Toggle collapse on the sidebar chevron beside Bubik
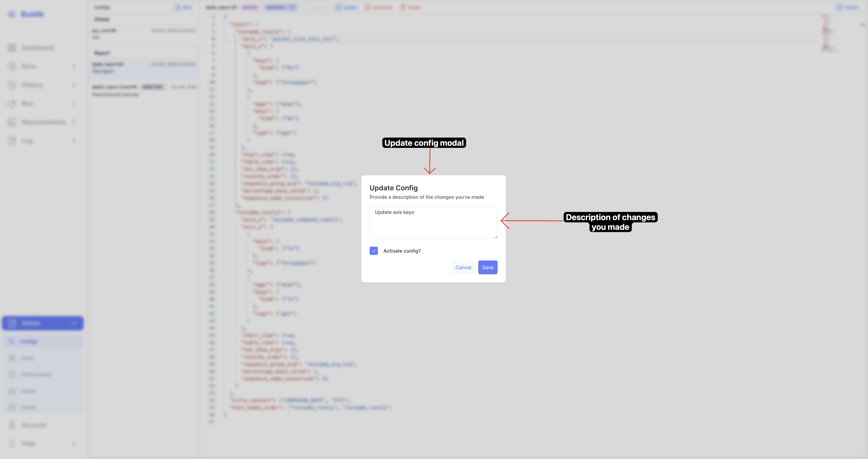 pos(11,14)
